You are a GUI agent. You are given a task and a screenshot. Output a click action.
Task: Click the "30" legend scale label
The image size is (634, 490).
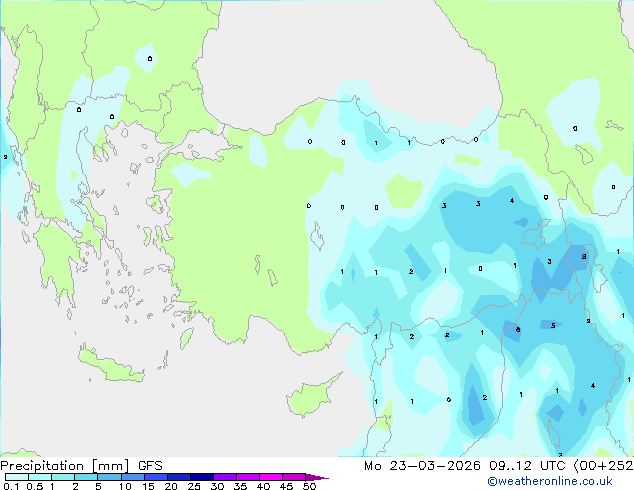[217, 486]
